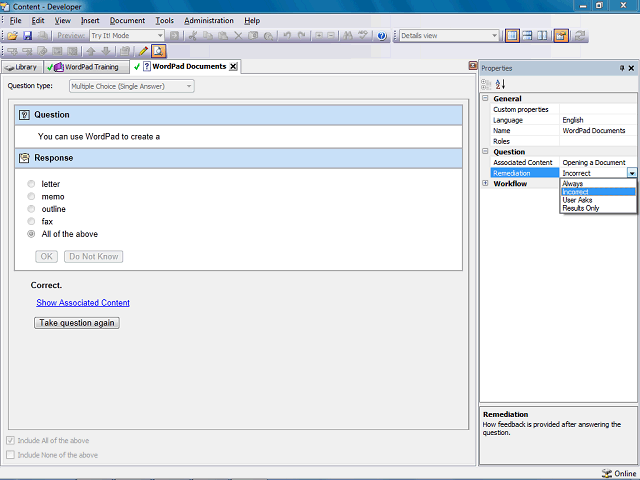The image size is (640, 480).
Task: Pin the Properties pane
Action: pos(622,68)
